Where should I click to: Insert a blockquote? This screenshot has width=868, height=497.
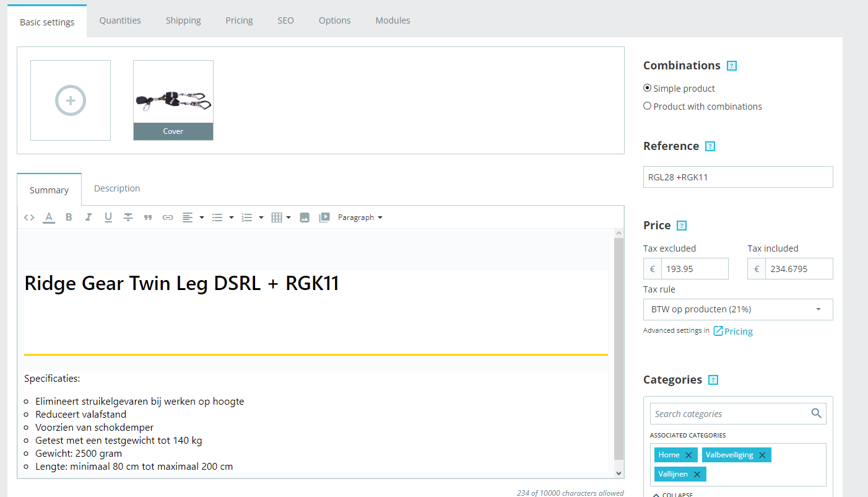[148, 218]
